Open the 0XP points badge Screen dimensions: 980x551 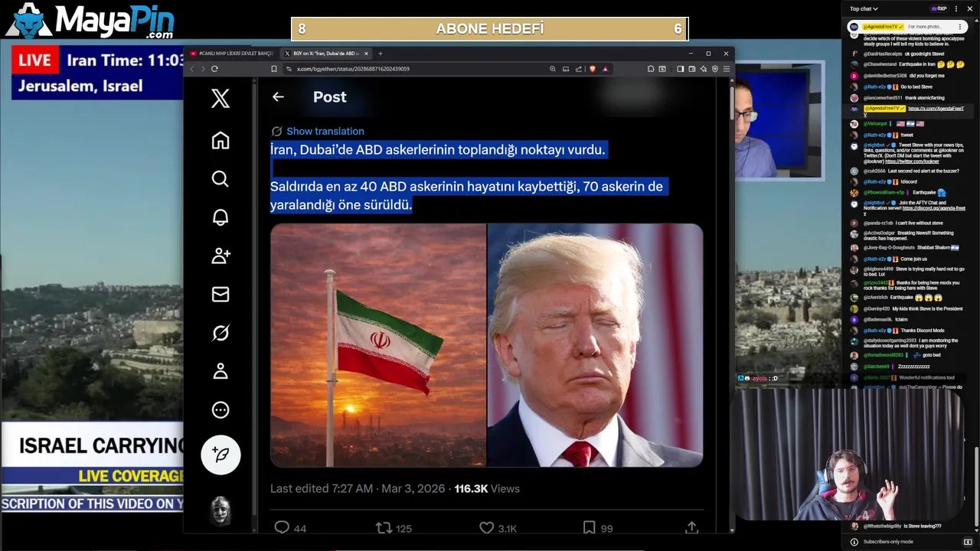pyautogui.click(x=939, y=8)
